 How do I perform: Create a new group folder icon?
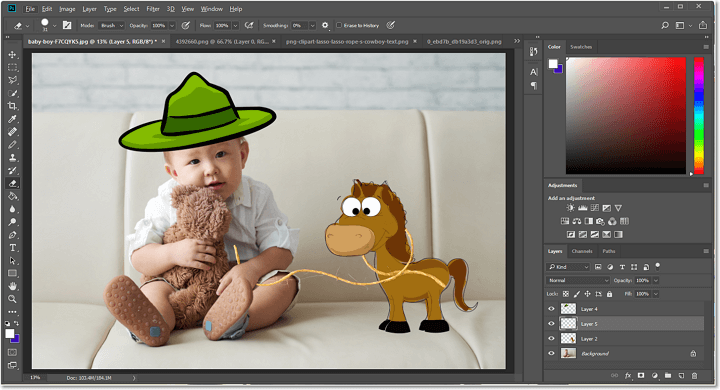pyautogui.click(x=668, y=376)
